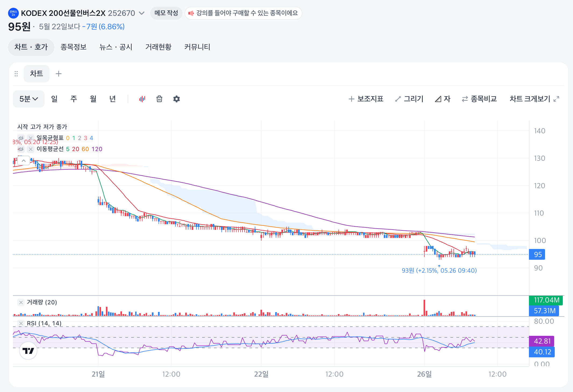Click the trash can delete icon
573x392 pixels.
pos(159,99)
